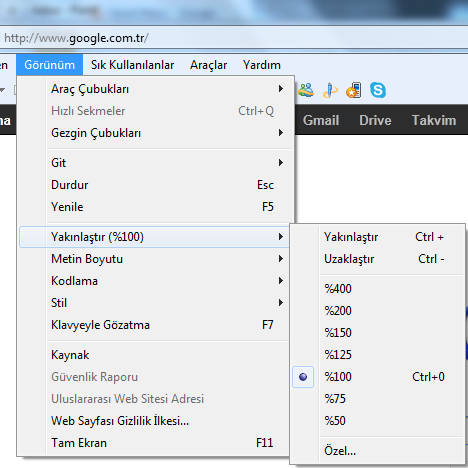Expand the Gezgin Çubukları submenu
Image resolution: width=468 pixels, height=468 pixels.
click(155, 133)
